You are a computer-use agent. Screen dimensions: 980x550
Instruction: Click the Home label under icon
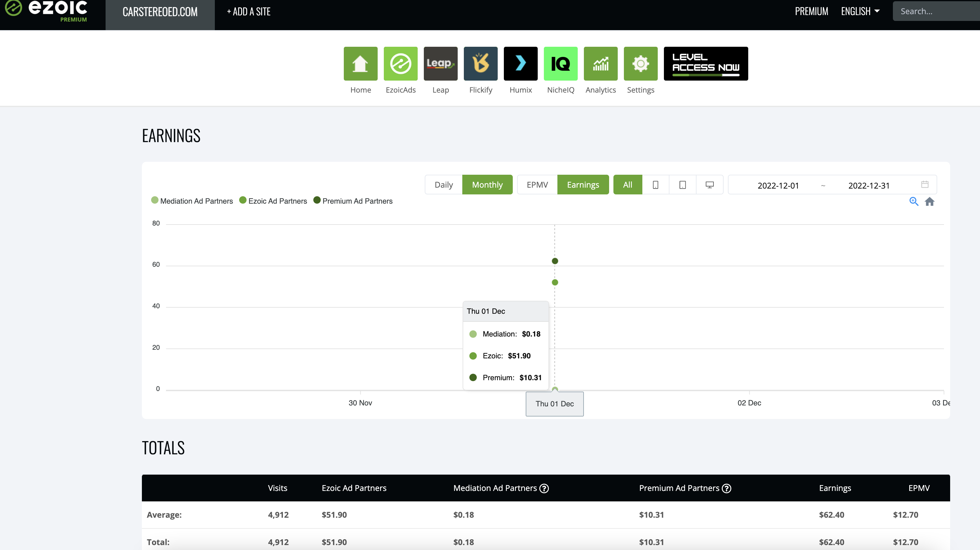tap(360, 90)
